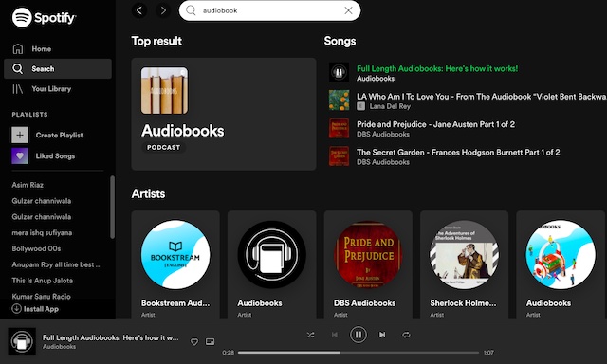Like the current track with heart icon
This screenshot has height=364, width=607.
[194, 341]
